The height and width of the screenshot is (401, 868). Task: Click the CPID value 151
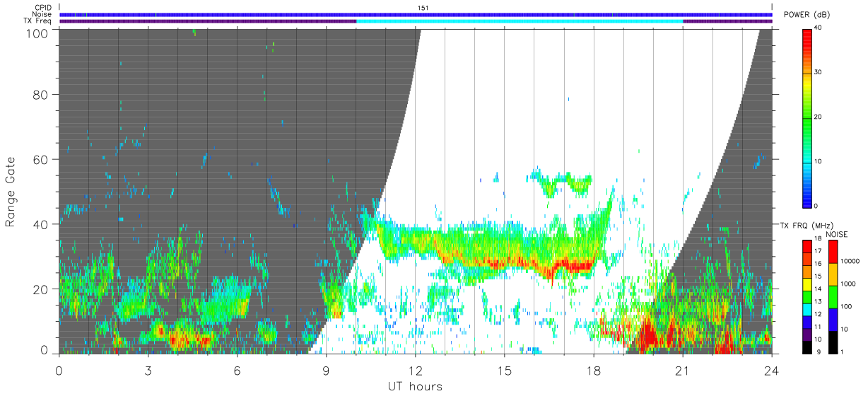[423, 8]
